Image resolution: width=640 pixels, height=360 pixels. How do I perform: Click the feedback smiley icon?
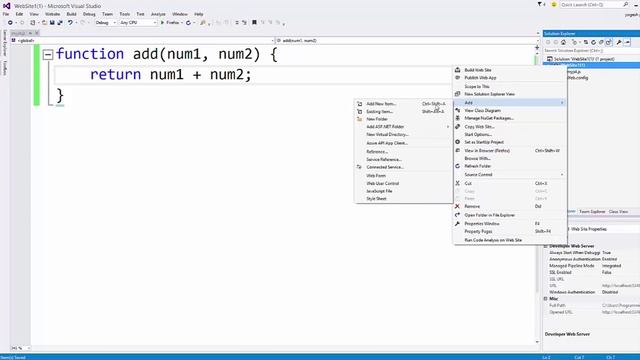pos(554,4)
